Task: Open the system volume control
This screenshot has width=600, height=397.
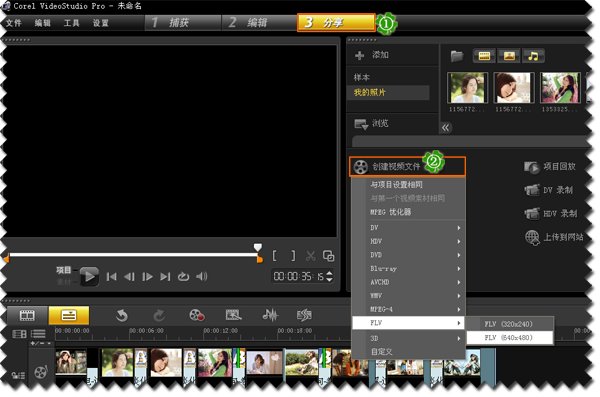Action: tap(202, 276)
